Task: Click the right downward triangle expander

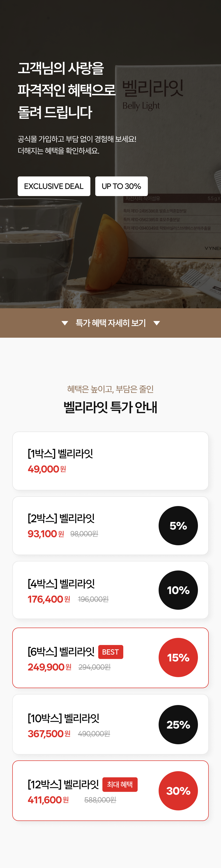Action: point(157,323)
